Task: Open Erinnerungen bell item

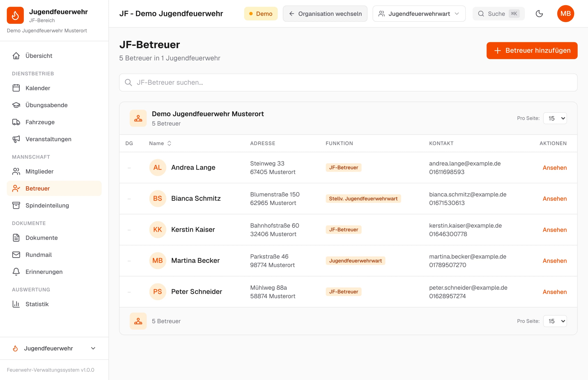Action: 54,272
